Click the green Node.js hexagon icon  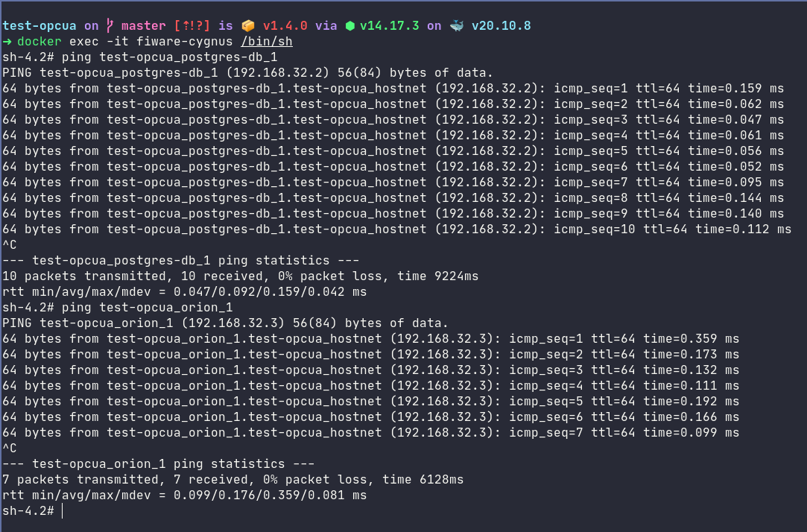350,26
